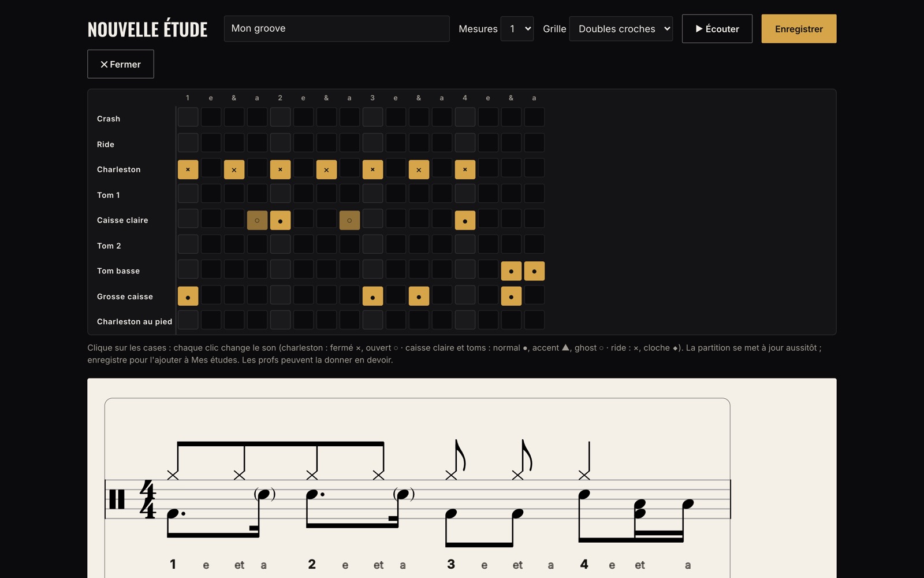Enable the Ride cell on beat 3
Screen dimensions: 924x578
(372, 143)
